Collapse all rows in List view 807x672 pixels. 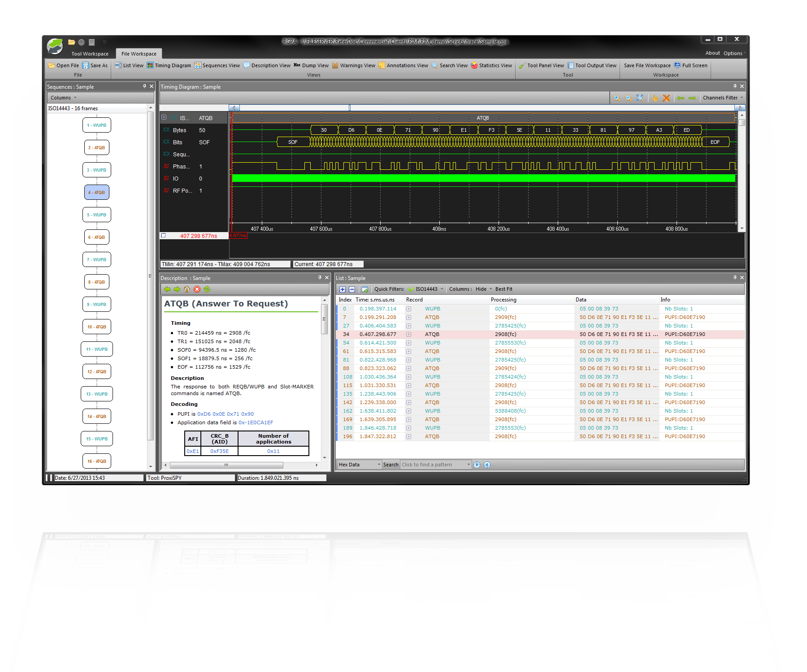(x=352, y=289)
